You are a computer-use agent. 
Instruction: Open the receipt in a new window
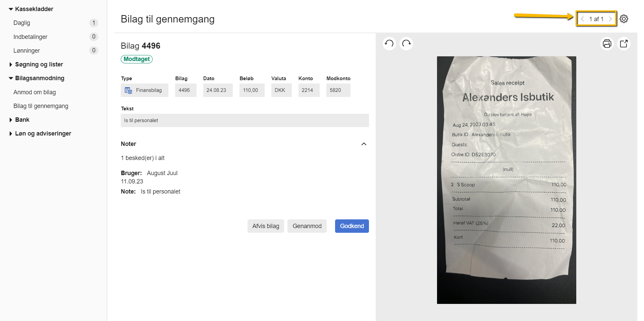click(x=624, y=43)
